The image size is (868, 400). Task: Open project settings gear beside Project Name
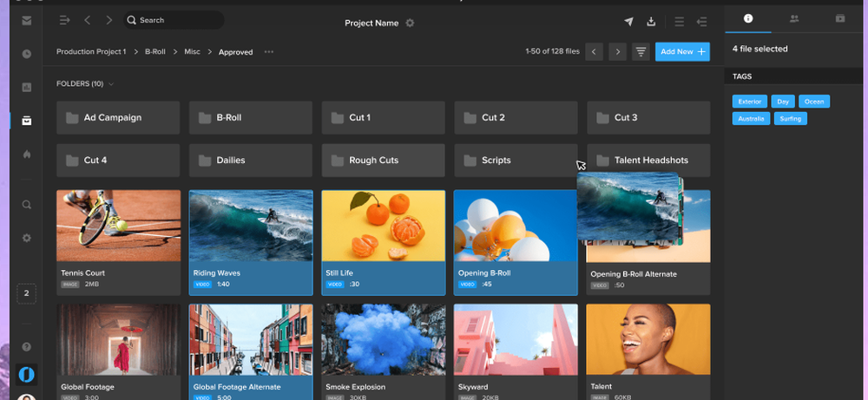(x=410, y=23)
